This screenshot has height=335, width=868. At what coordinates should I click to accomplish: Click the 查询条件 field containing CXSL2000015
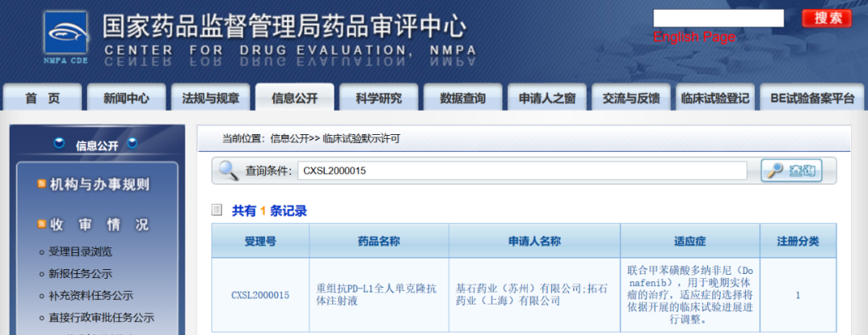(x=522, y=171)
